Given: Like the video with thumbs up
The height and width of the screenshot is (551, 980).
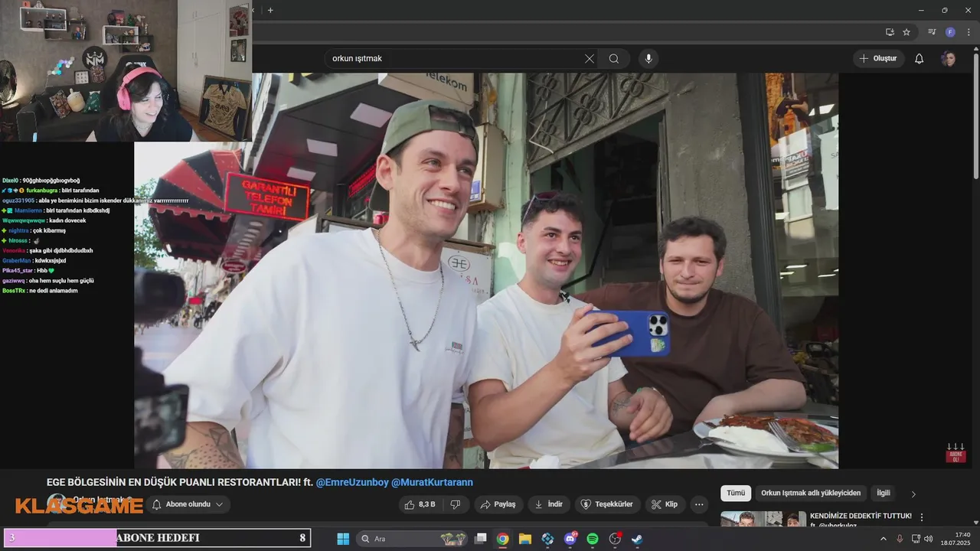Looking at the screenshot, I should click(420, 504).
